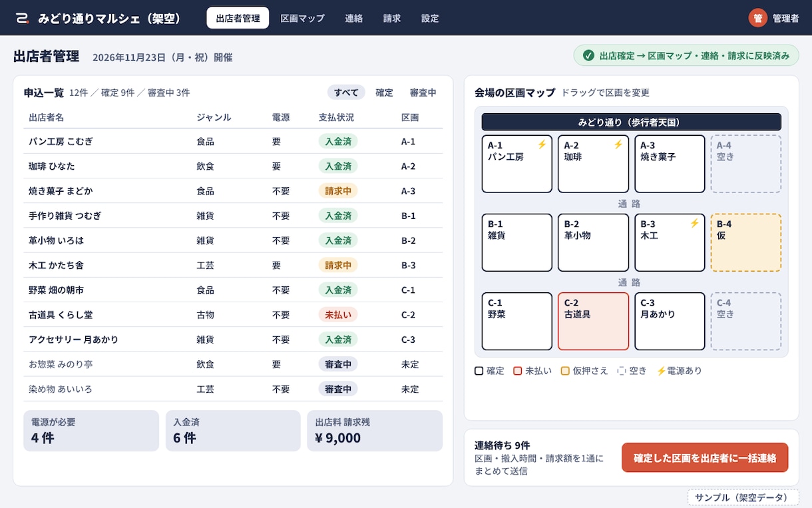This screenshot has width=812, height=508.
Task: Click the power bolt icon on A-2
Action: (618, 144)
